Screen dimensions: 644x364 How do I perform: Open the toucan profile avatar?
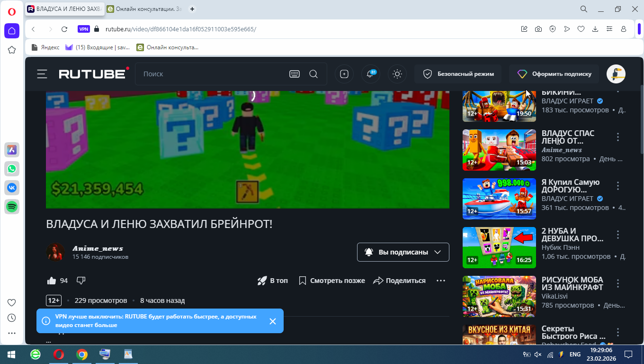pos(616,74)
